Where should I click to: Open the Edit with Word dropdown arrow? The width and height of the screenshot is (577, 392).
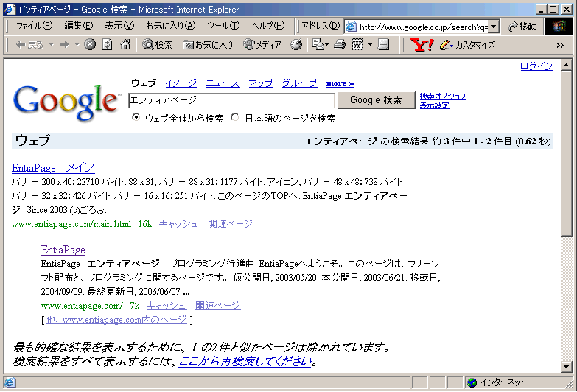(370, 45)
